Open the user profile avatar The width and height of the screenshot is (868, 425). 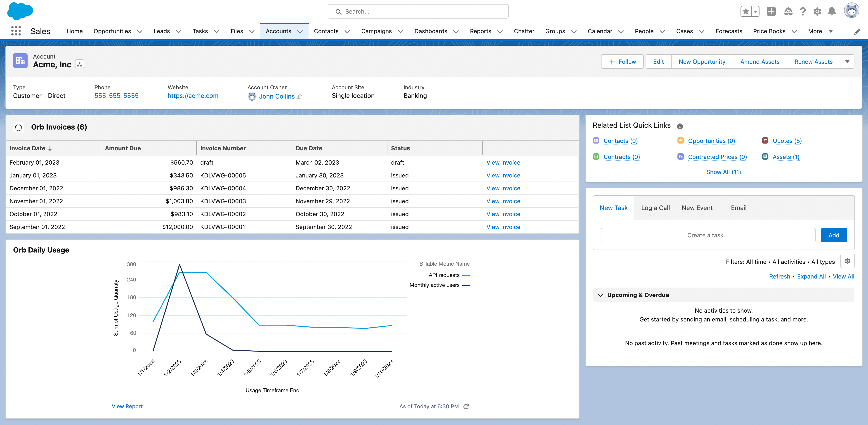pyautogui.click(x=851, y=10)
